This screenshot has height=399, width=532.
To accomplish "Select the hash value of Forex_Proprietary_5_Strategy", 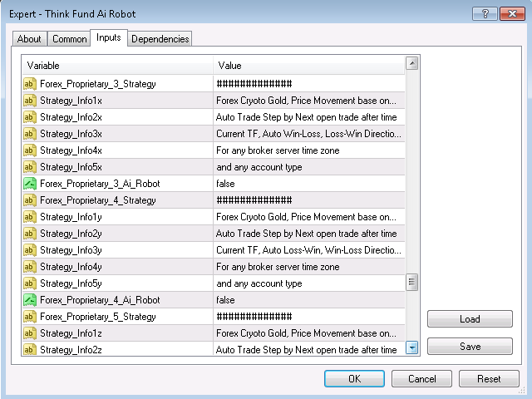I will (309, 317).
